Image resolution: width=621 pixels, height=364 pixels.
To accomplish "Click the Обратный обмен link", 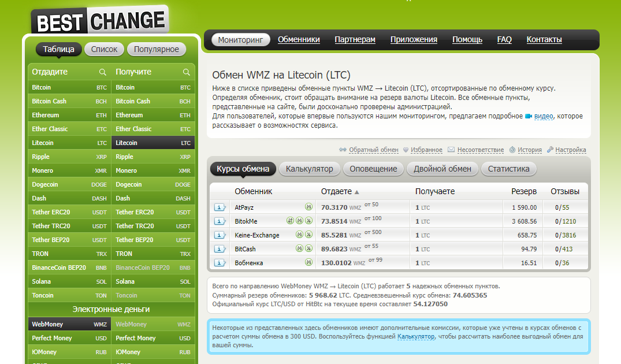I will [x=374, y=150].
